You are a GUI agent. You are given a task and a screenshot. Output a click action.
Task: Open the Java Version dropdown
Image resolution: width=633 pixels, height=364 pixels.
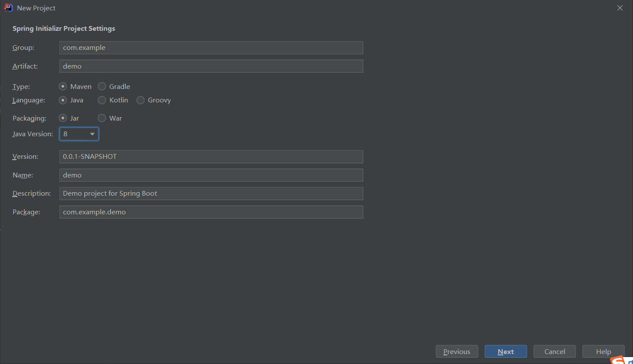[x=79, y=134]
